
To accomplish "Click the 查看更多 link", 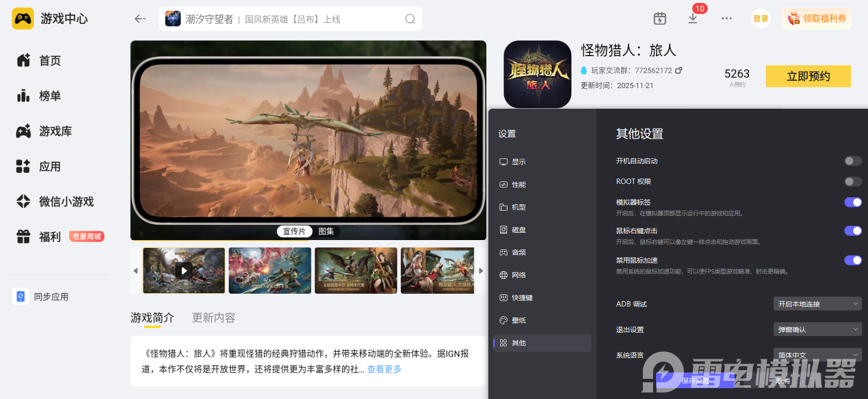I will point(384,369).
